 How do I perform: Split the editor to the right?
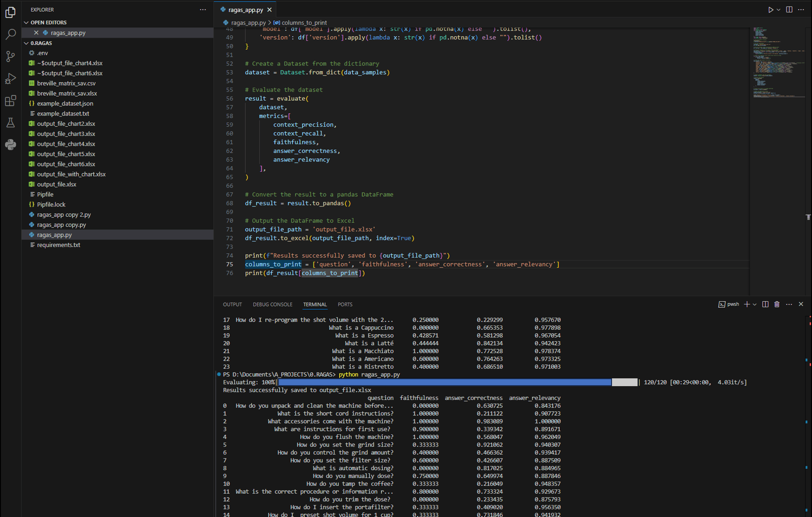click(x=789, y=9)
